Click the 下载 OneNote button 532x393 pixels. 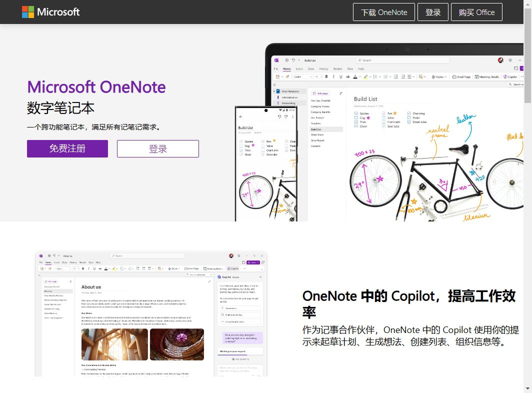[383, 12]
